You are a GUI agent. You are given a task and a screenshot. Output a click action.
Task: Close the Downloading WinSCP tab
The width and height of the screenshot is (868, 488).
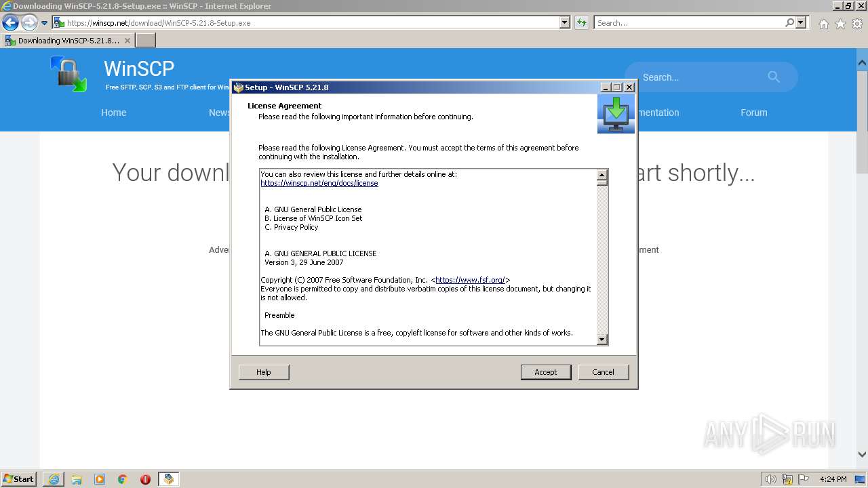(127, 41)
